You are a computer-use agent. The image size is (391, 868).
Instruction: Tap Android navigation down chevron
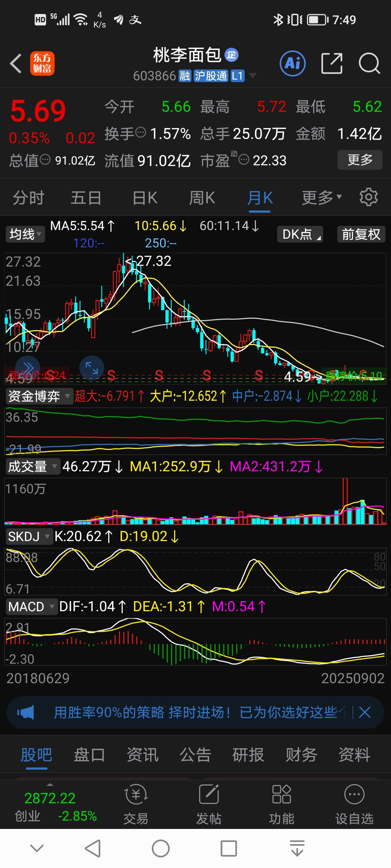tap(37, 848)
